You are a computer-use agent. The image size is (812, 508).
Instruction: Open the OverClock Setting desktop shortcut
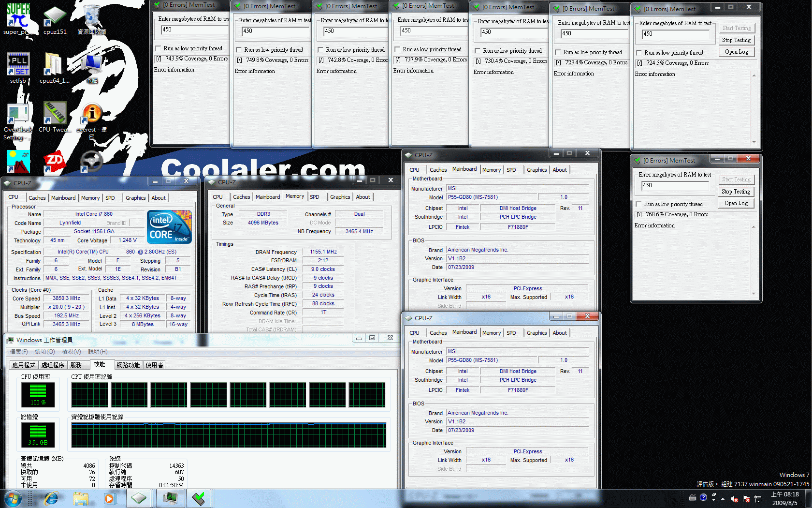(18, 121)
